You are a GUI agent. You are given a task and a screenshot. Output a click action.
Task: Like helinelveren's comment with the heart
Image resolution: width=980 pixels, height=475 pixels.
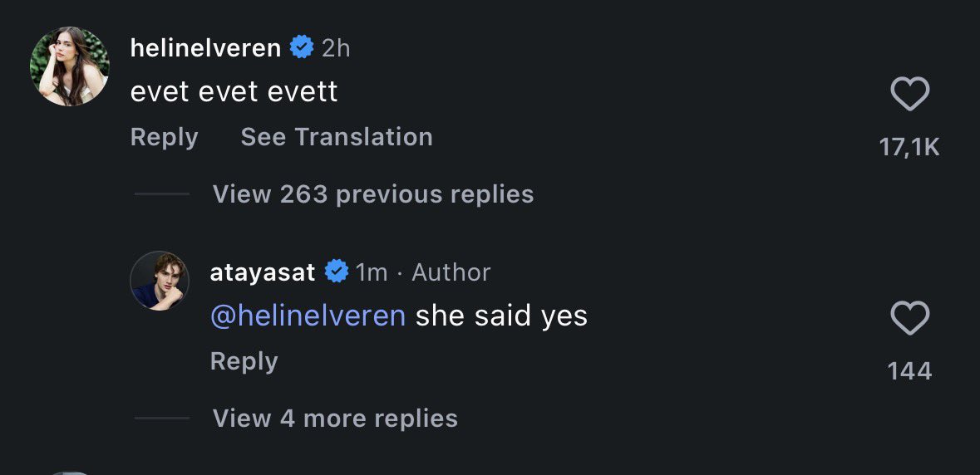[909, 94]
